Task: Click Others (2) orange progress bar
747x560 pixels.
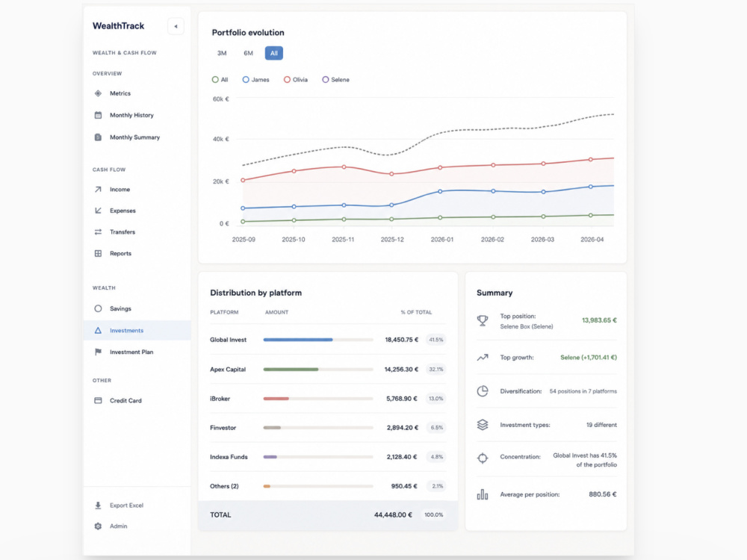Action: coord(267,486)
